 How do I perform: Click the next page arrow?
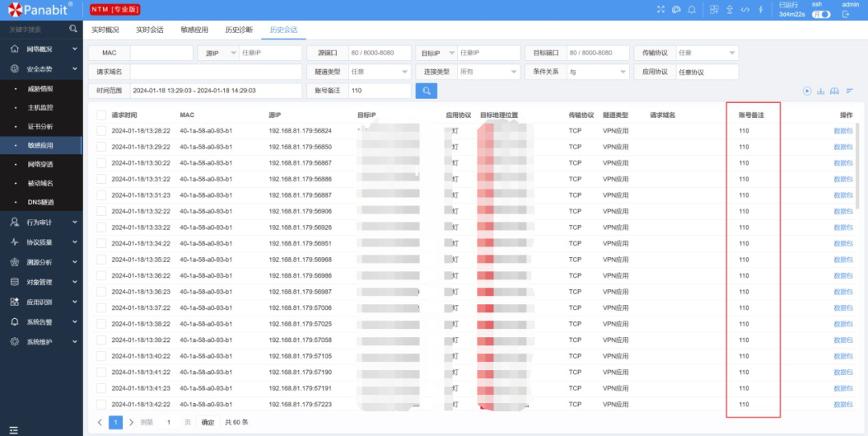coord(131,422)
